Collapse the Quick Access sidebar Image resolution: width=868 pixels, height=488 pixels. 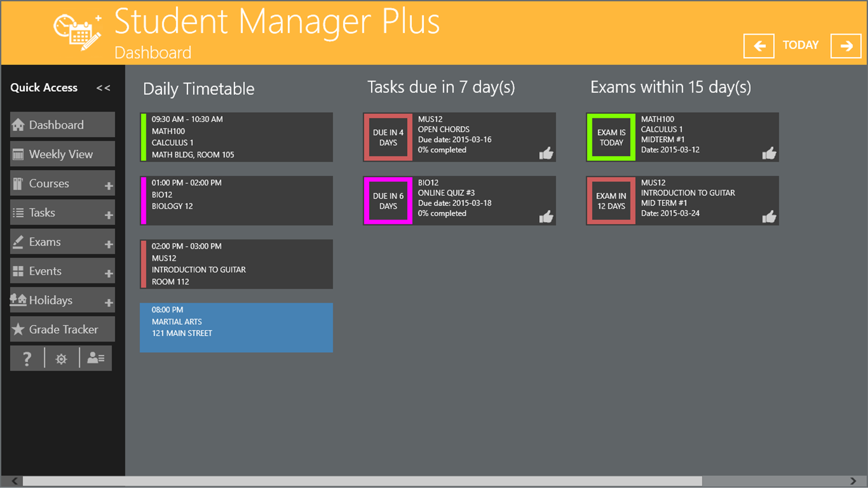coord(102,87)
